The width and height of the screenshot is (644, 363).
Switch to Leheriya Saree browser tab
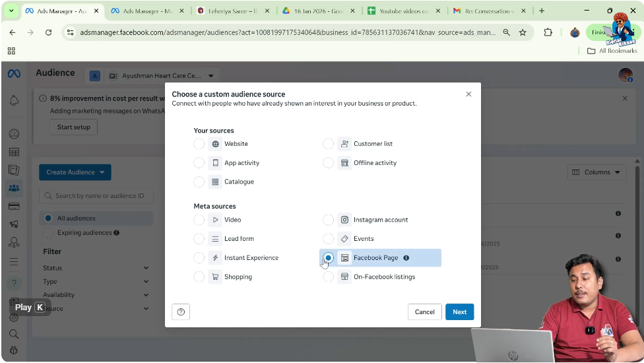click(234, 11)
